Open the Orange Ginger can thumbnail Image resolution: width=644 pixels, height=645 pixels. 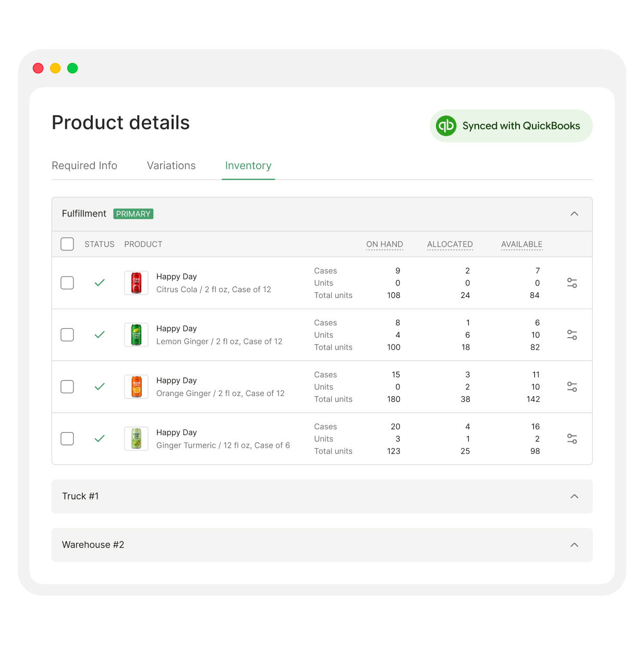pyautogui.click(x=136, y=387)
